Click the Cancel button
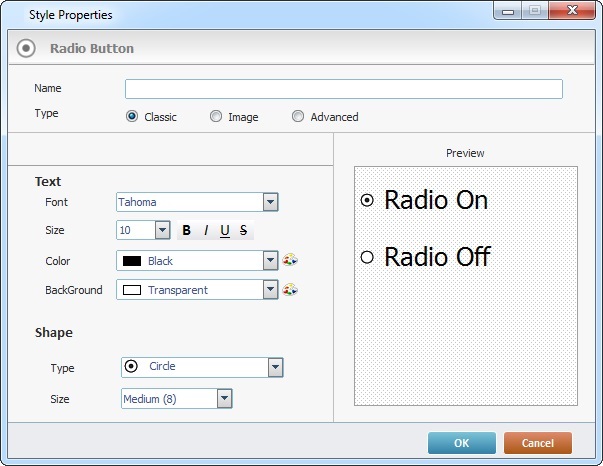The image size is (603, 466). pyautogui.click(x=537, y=443)
